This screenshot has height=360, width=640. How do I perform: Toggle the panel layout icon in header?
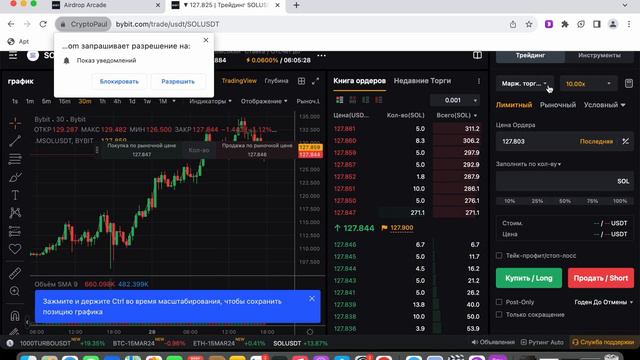tap(477, 55)
